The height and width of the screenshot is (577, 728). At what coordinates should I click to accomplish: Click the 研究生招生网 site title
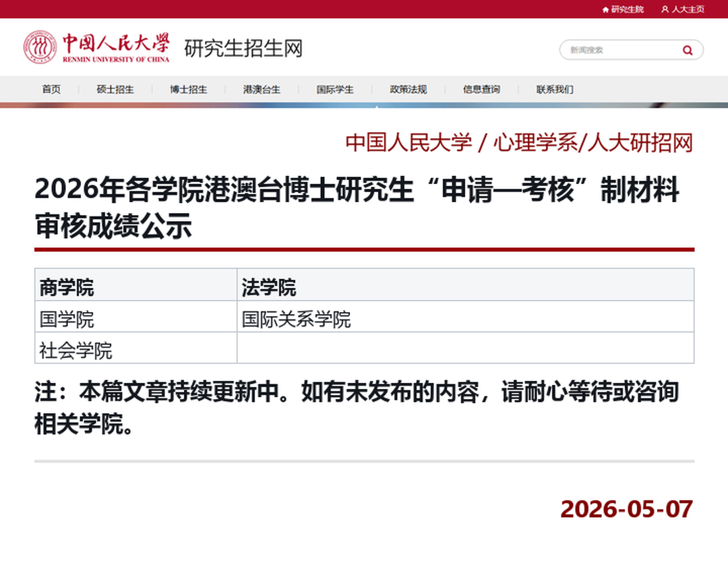tap(243, 49)
